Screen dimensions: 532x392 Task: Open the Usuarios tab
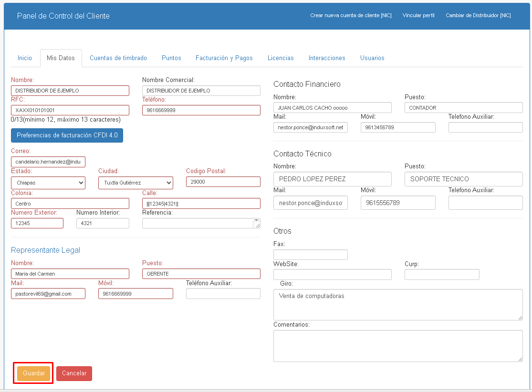pos(372,58)
